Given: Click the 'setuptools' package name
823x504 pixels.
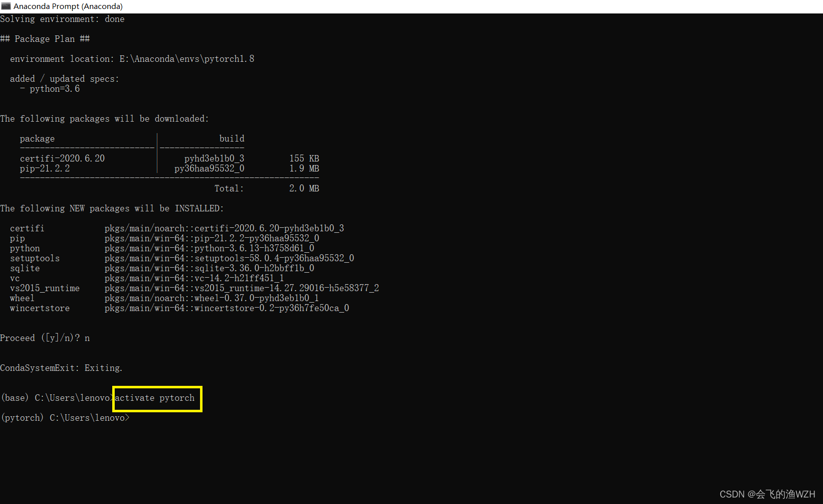Looking at the screenshot, I should click(35, 258).
